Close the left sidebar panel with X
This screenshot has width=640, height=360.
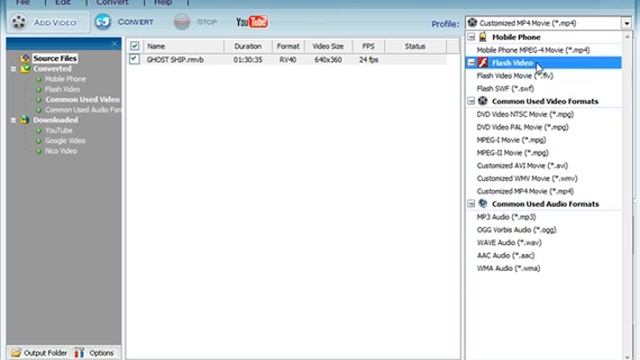pyautogui.click(x=115, y=44)
